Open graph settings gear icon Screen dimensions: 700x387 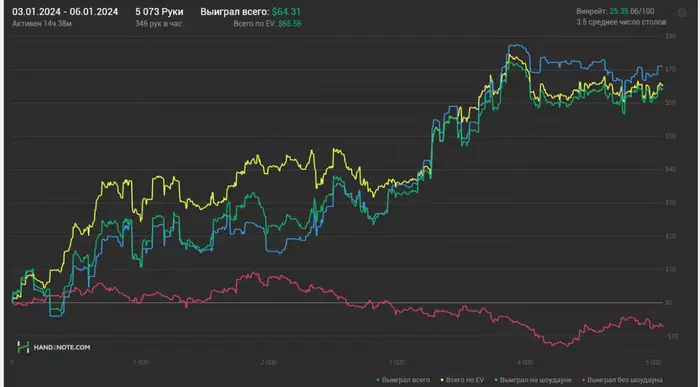(682, 13)
